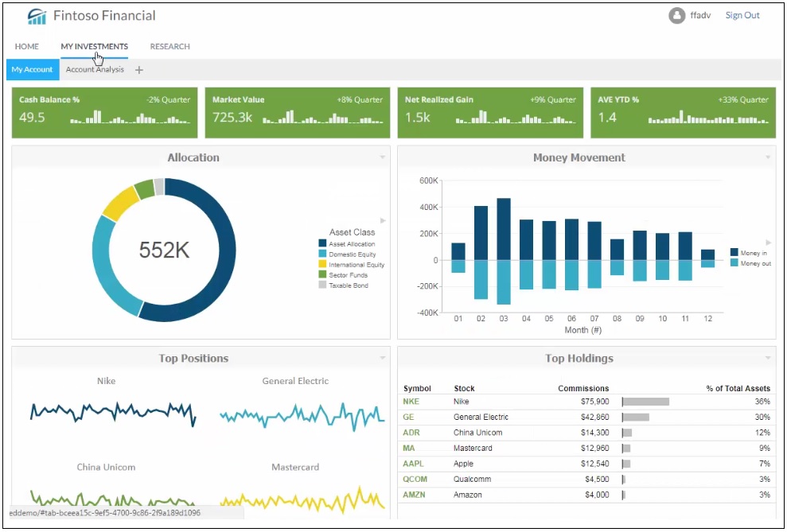Viewport: 787px width, 532px height.
Task: Open the Money Movement panel dropdown arrow
Action: click(x=767, y=157)
